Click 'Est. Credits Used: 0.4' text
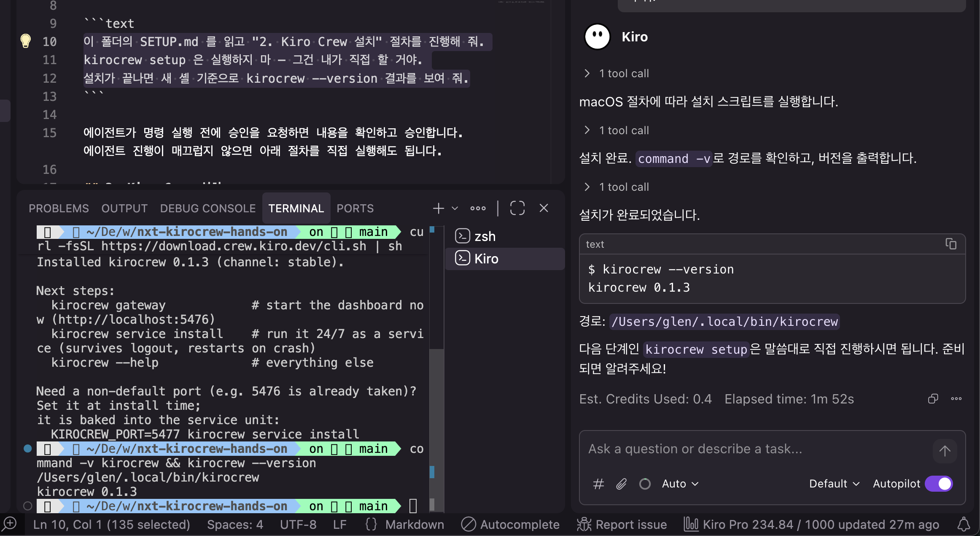980x536 pixels. coord(646,399)
